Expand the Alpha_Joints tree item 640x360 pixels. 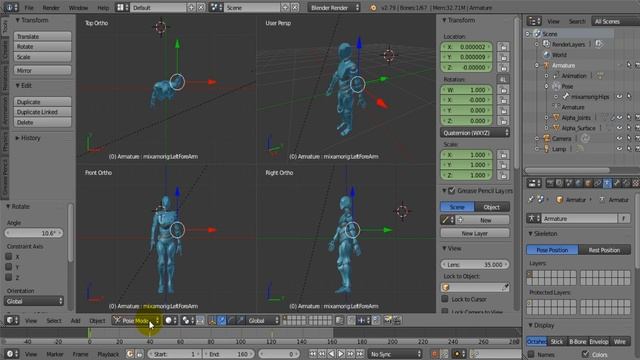[547, 118]
